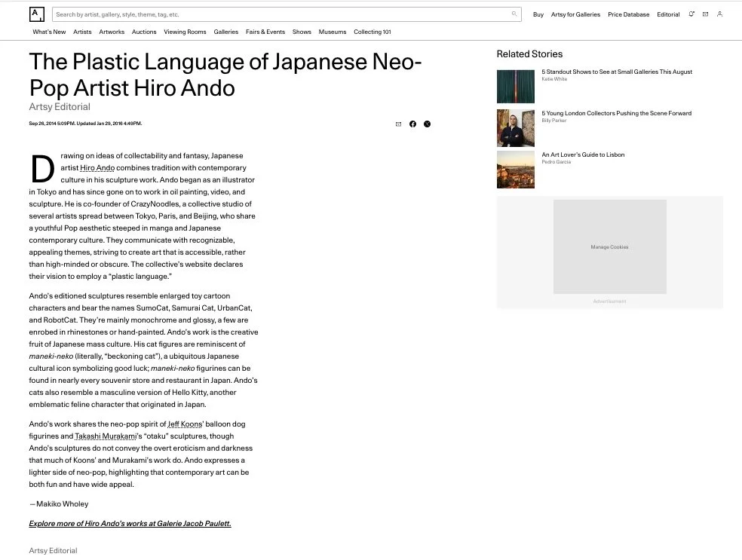Click the Artsy logo icon
Image resolution: width=742 pixels, height=560 pixels.
click(x=37, y=14)
